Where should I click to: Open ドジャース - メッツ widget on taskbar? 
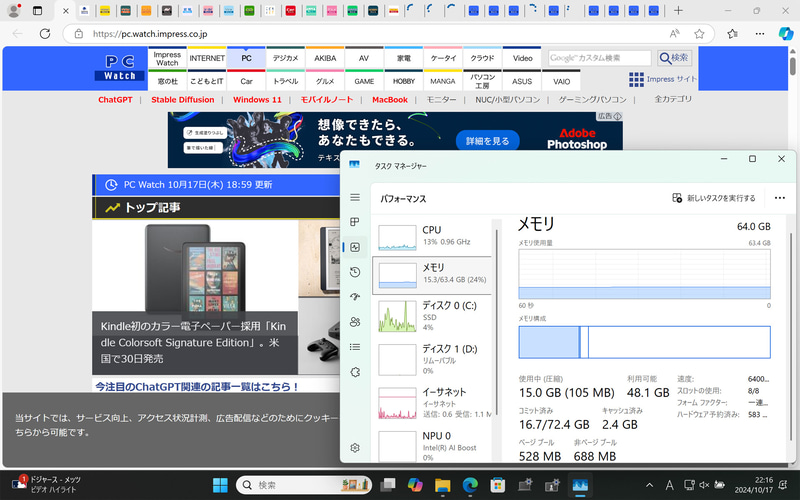tap(46, 484)
